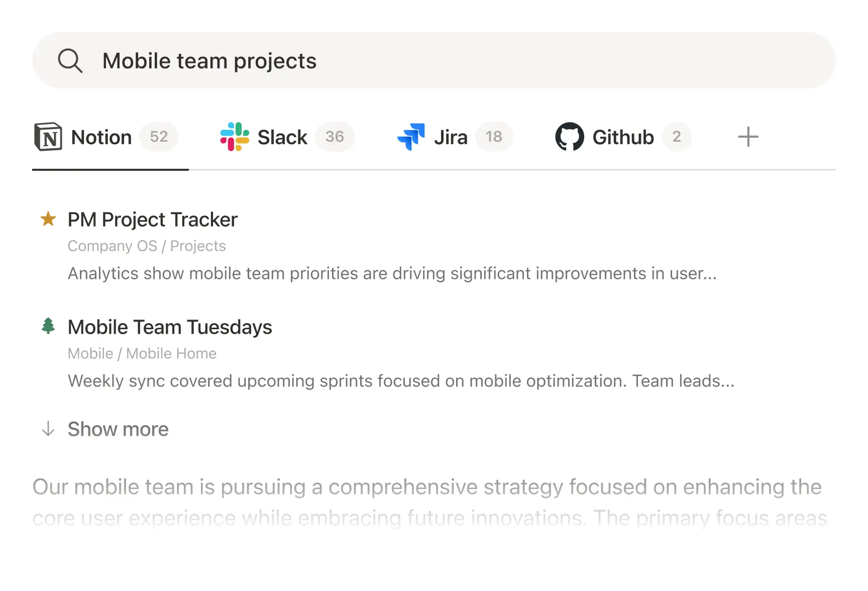Click the tree icon beside Mobile Team Tuesdays
The height and width of the screenshot is (591, 868).
click(48, 326)
